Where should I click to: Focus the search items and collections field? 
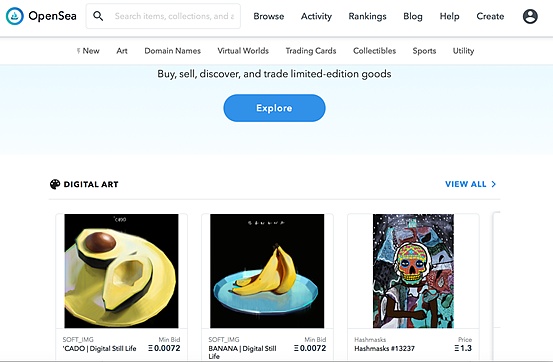(x=163, y=16)
